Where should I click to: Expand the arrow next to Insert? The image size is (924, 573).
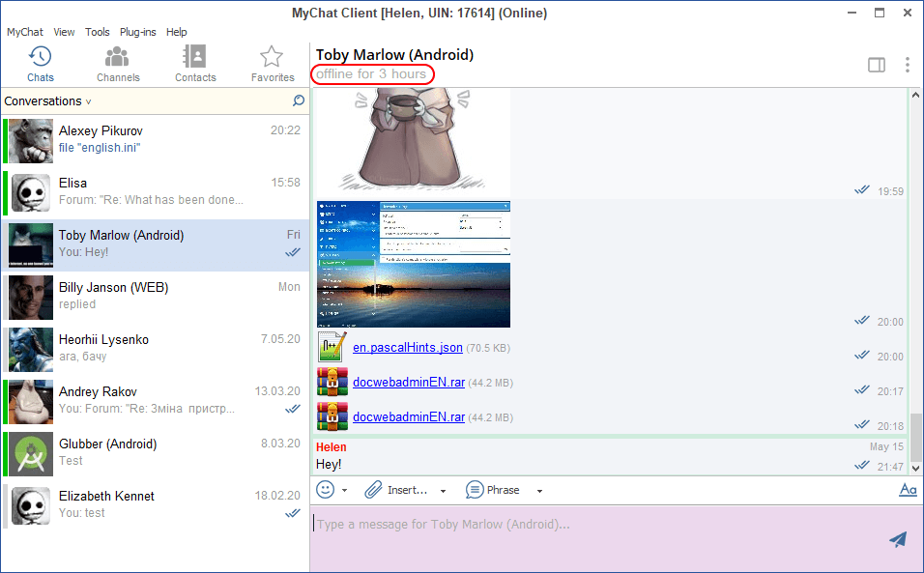(444, 491)
